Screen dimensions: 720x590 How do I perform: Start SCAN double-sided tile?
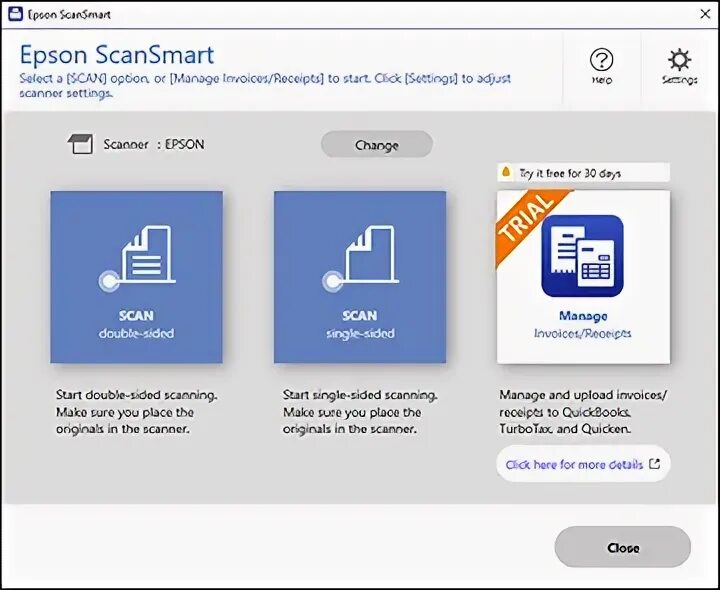pos(136,277)
